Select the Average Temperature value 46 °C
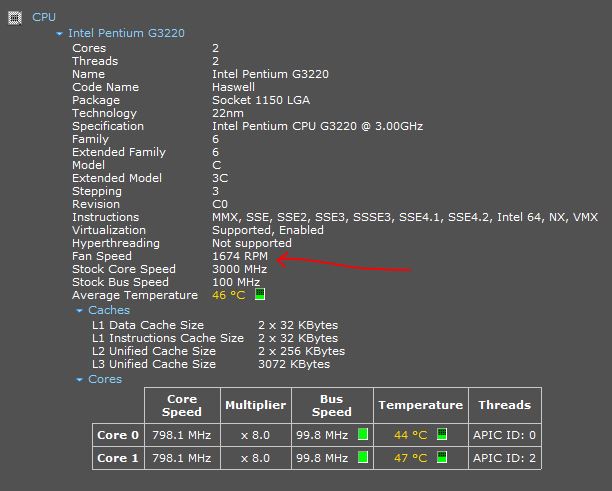The height and width of the screenshot is (491, 612). [x=229, y=295]
